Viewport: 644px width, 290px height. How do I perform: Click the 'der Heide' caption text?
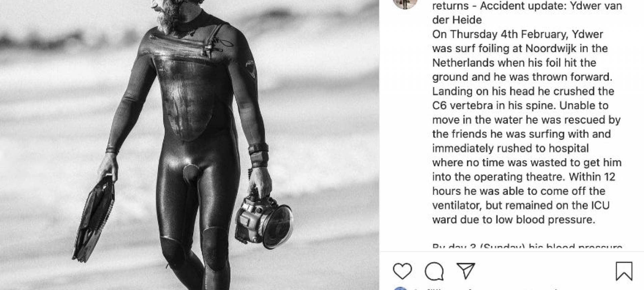click(457, 20)
